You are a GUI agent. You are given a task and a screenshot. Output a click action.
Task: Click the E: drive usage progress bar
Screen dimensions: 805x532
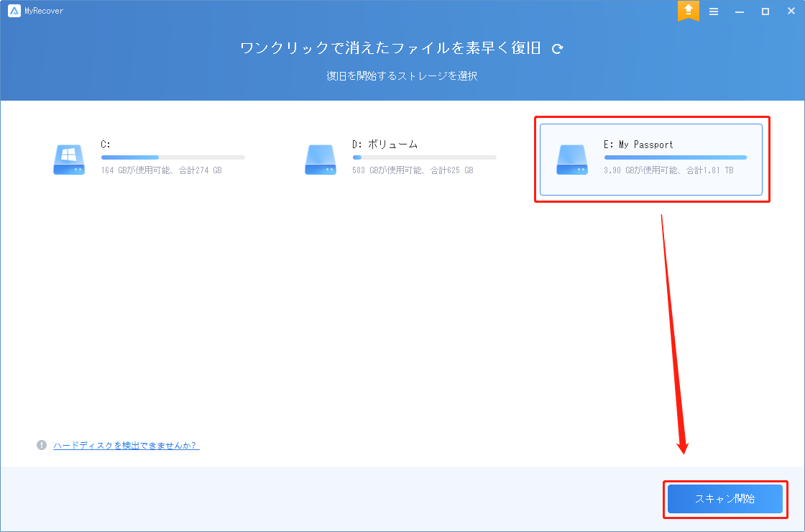pos(676,157)
